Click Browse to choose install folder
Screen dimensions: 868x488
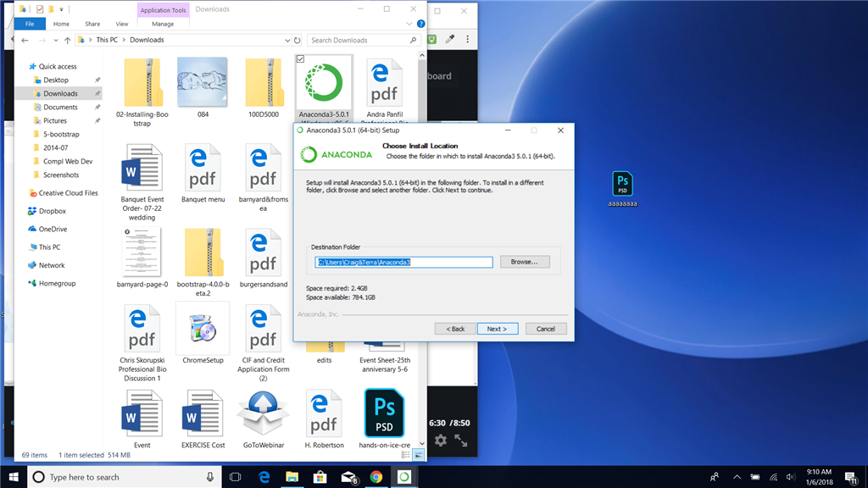[x=525, y=262]
